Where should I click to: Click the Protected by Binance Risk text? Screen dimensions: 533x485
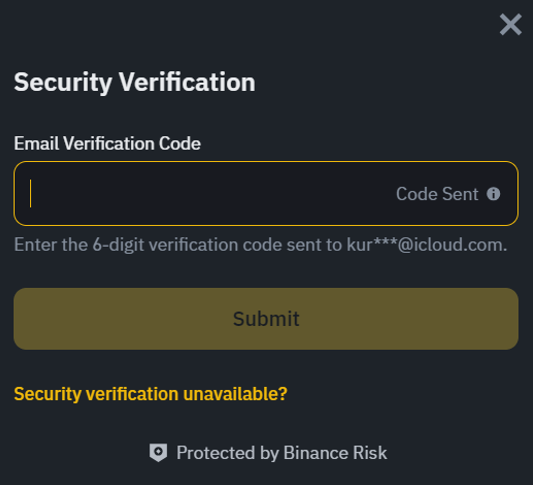click(281, 453)
